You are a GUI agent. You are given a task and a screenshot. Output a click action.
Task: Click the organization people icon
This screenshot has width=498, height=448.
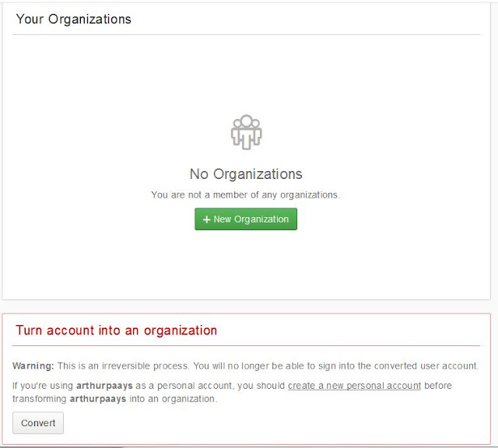click(x=246, y=132)
